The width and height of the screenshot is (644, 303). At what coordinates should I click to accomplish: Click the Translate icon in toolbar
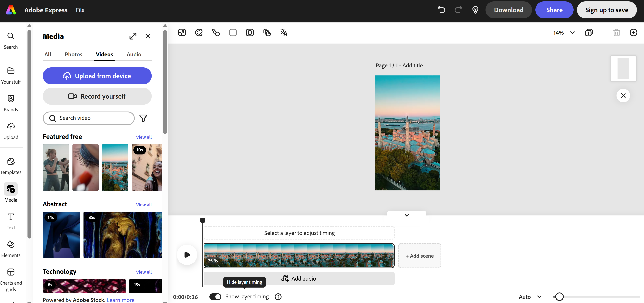(284, 32)
